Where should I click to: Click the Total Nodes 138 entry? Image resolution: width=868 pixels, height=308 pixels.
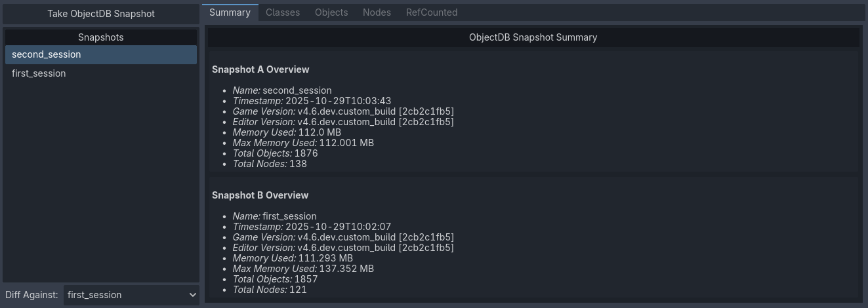click(270, 164)
